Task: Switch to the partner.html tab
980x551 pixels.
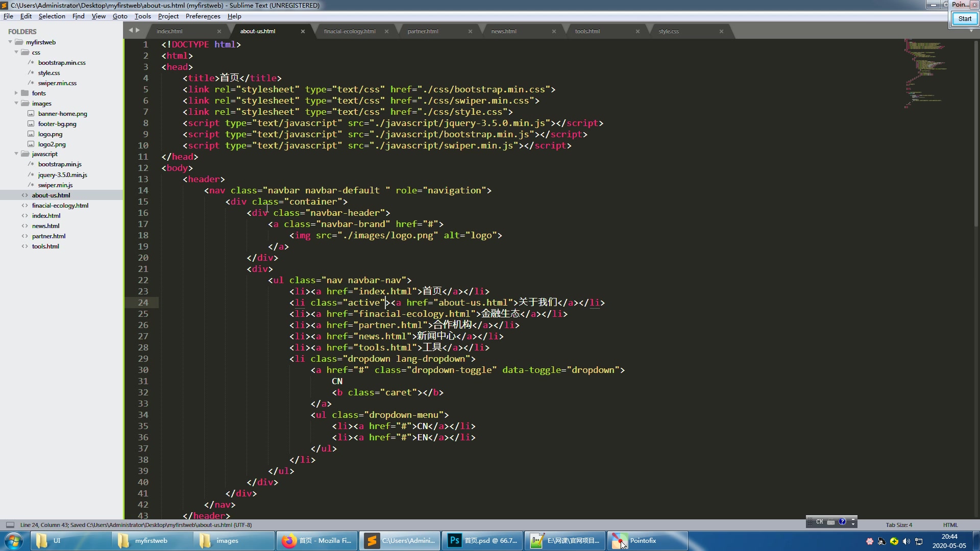Action: click(423, 31)
